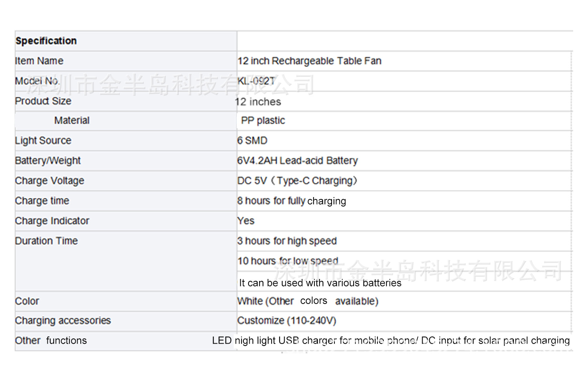Viewport: 588px width, 371px height.
Task: Click the 12 inches value cell
Action: tap(258, 102)
